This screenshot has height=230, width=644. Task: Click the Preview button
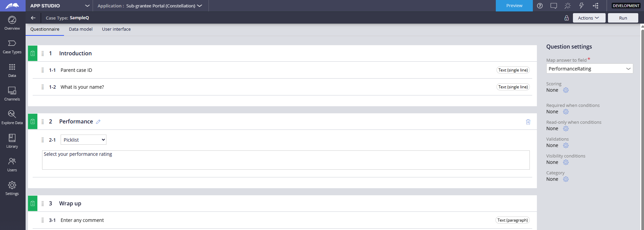tap(514, 6)
